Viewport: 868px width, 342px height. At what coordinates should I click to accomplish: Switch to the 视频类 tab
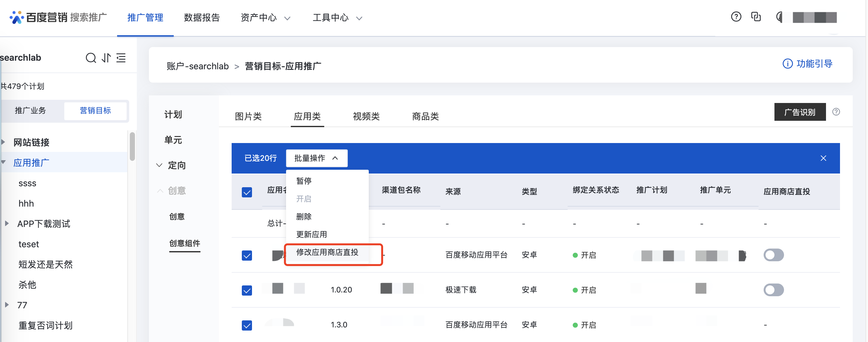[366, 116]
